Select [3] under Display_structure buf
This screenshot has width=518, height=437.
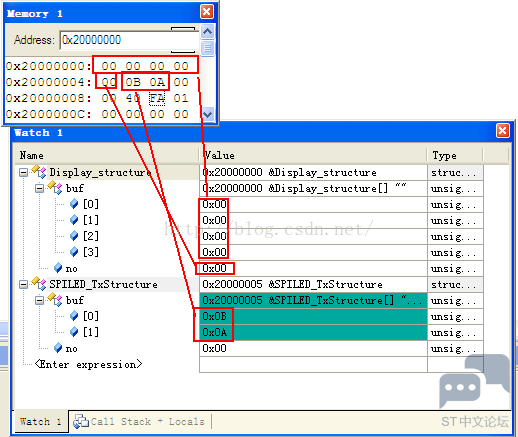[91, 252]
